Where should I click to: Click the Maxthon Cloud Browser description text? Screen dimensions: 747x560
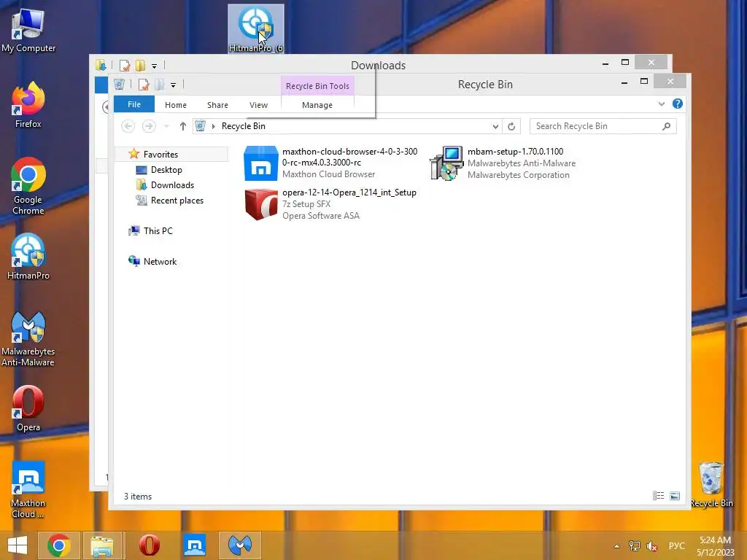(328, 174)
